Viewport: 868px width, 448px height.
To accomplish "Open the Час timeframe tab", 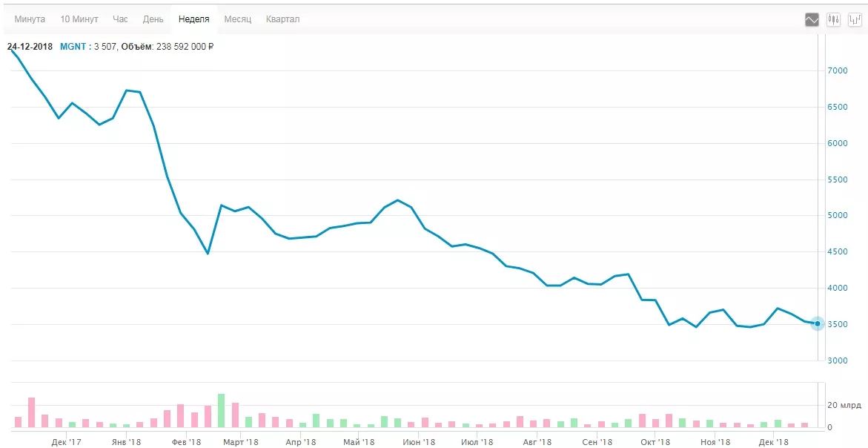I will click(x=120, y=19).
